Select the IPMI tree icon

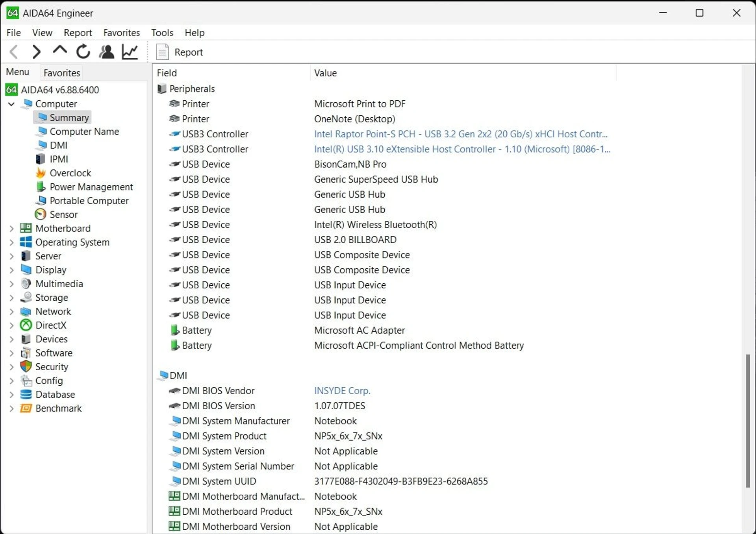(x=41, y=159)
